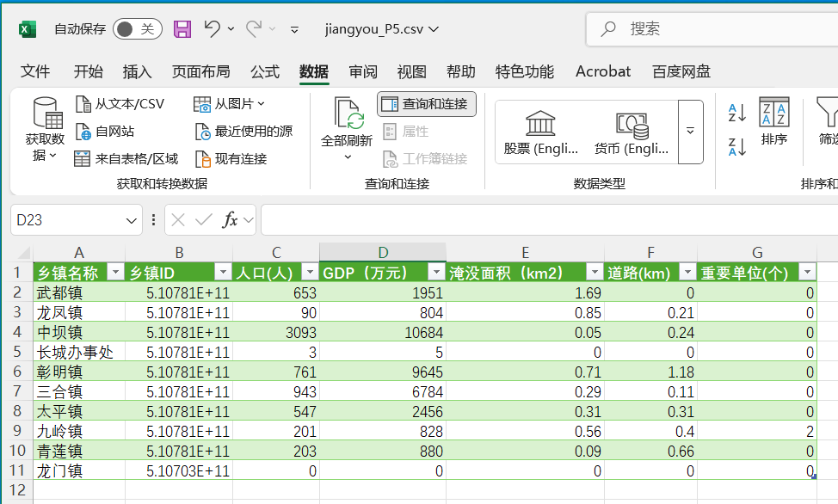
Task: Select the cell containing 武都镇
Action: tap(79, 293)
